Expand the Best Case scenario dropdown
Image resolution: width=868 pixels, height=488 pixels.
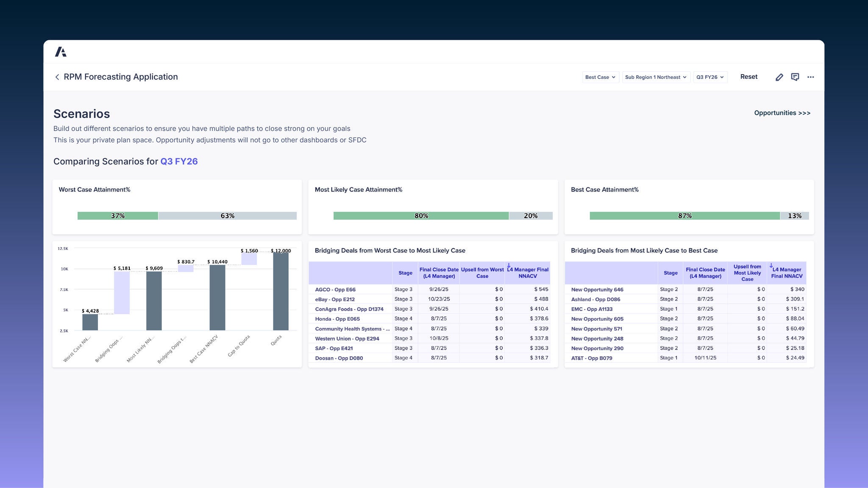600,77
